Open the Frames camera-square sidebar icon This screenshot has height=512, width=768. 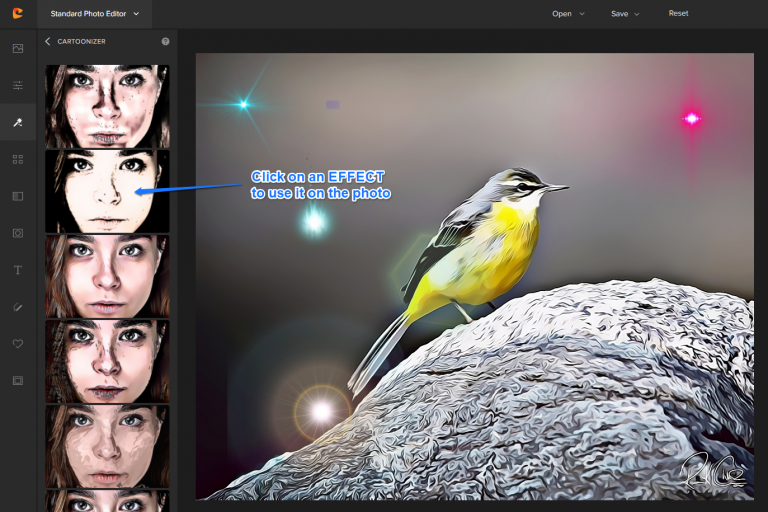tap(18, 233)
